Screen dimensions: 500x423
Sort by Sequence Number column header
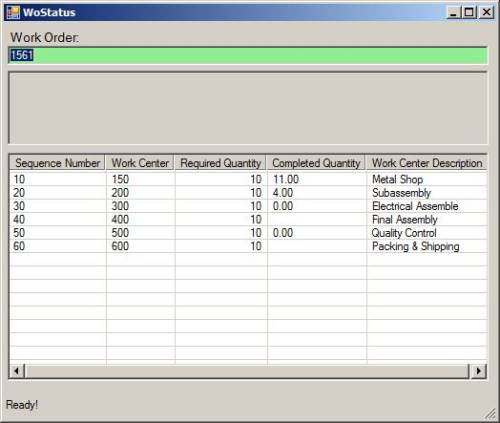57,163
